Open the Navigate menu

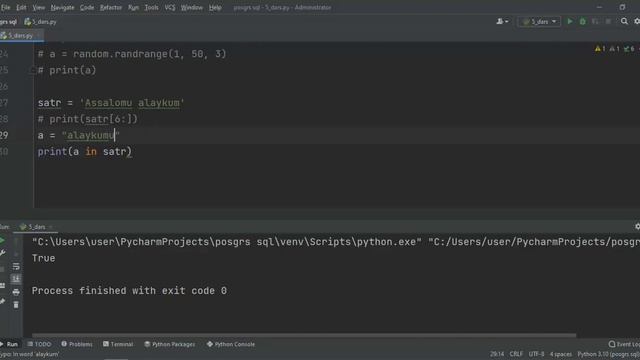[62, 7]
